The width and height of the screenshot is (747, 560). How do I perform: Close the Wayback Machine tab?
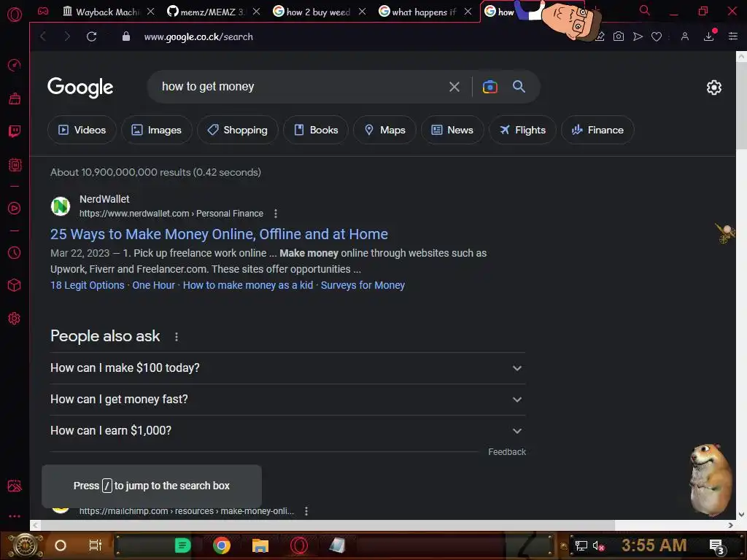(x=150, y=12)
